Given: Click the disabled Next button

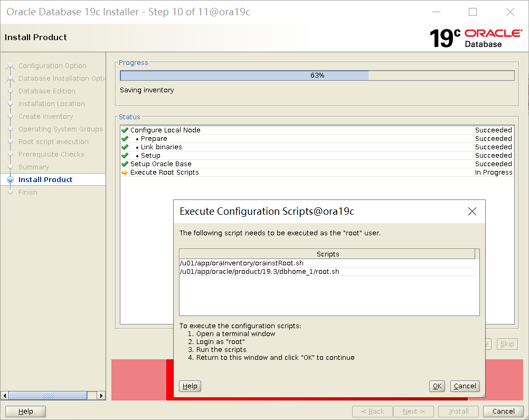Looking at the screenshot, I should [413, 411].
